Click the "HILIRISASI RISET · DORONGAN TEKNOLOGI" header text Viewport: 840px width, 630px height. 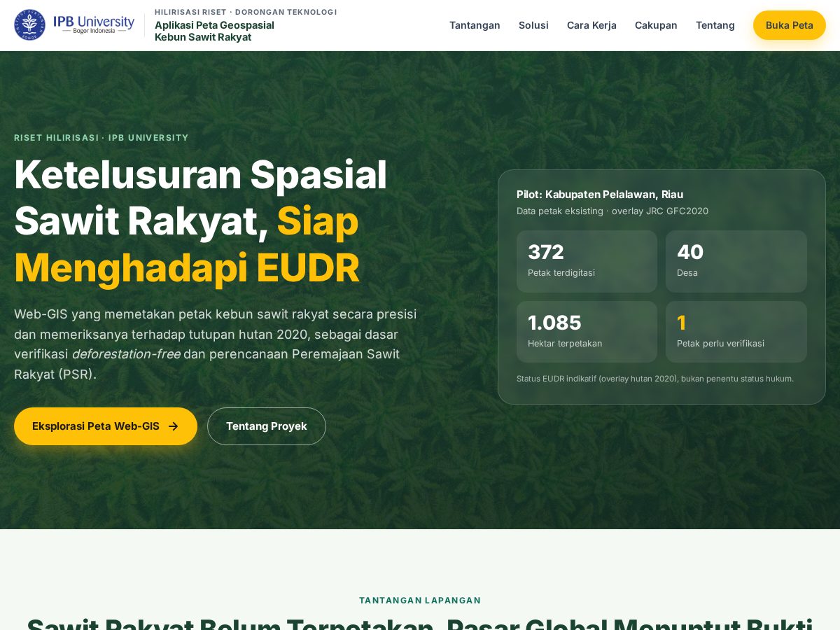click(246, 12)
